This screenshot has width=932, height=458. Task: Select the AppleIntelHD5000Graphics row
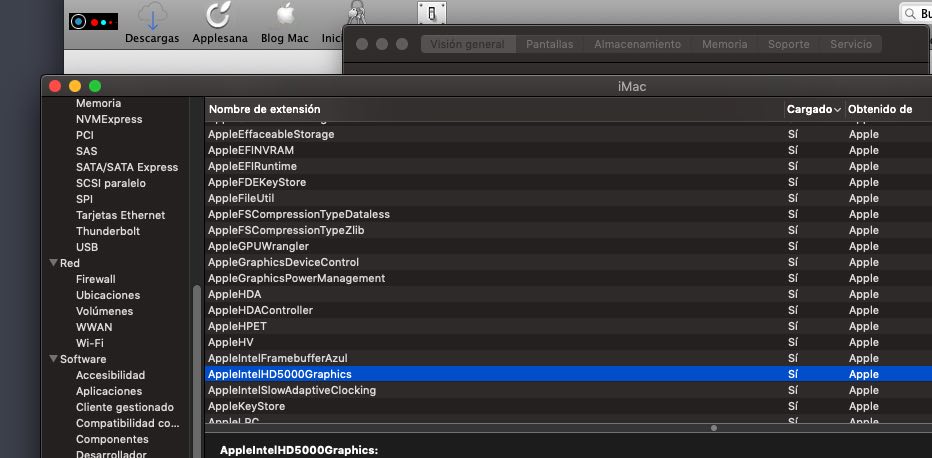point(568,375)
